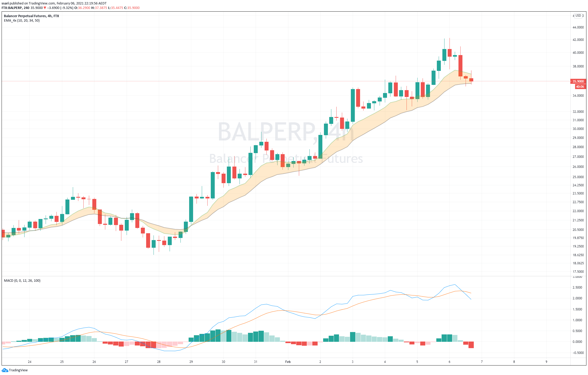Select the EMA_4x (10, 20, 34, 50) indicator label
Screen dimensions: 588x375
pos(22,21)
